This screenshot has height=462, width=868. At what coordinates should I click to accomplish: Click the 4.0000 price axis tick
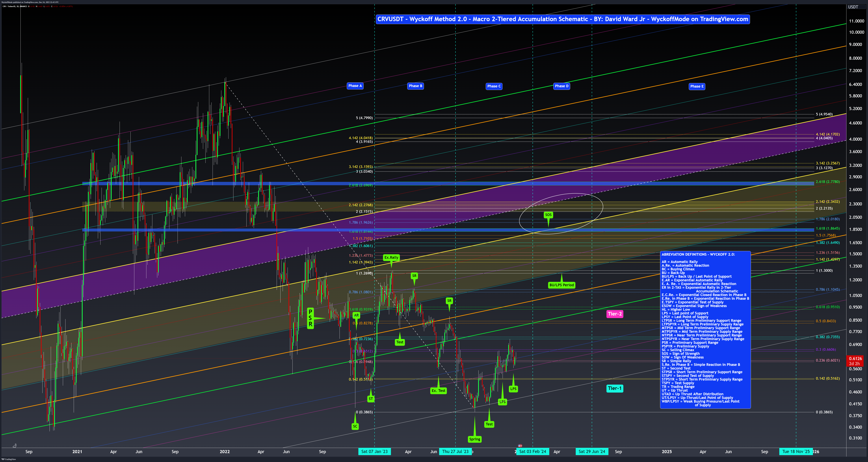coord(855,139)
